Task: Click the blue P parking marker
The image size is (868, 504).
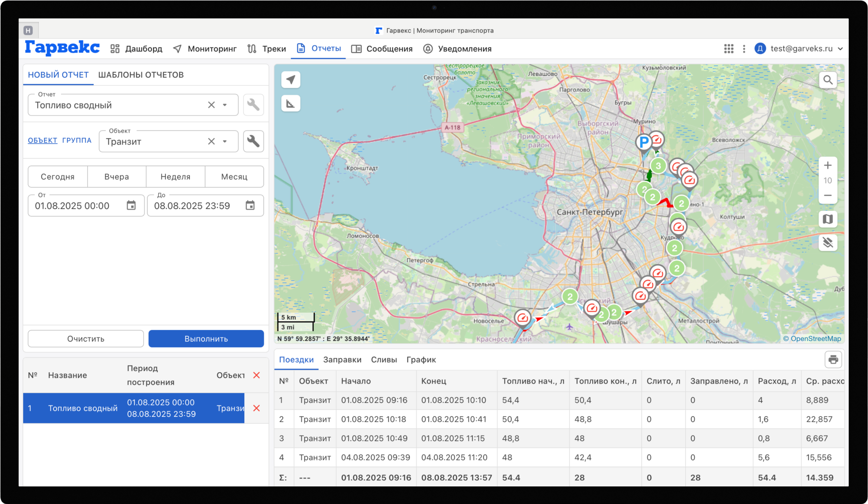Action: pyautogui.click(x=643, y=142)
